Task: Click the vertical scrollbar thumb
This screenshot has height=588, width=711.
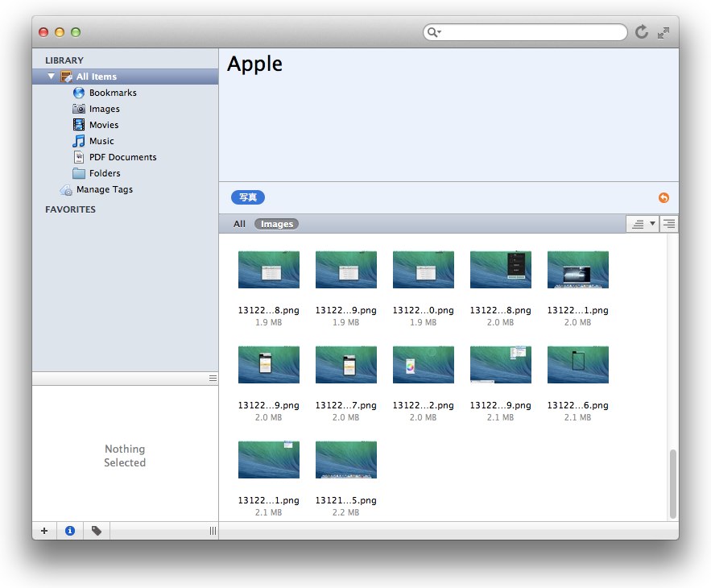Action: (673, 483)
